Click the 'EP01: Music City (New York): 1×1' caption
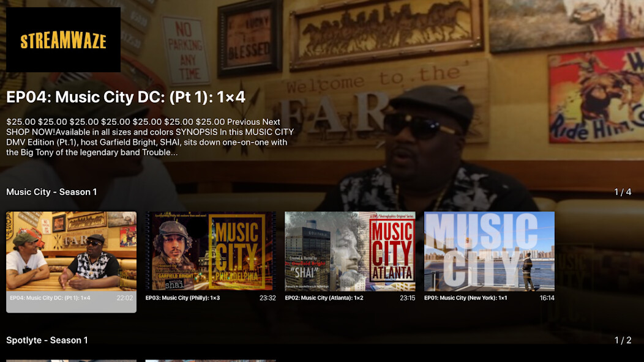 [465, 298]
